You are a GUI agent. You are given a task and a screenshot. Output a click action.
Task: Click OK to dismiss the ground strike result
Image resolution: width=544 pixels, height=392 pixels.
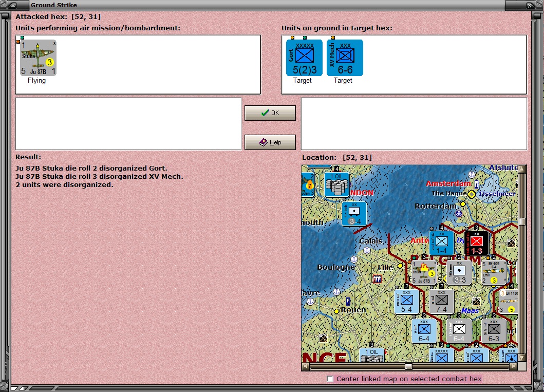point(270,113)
